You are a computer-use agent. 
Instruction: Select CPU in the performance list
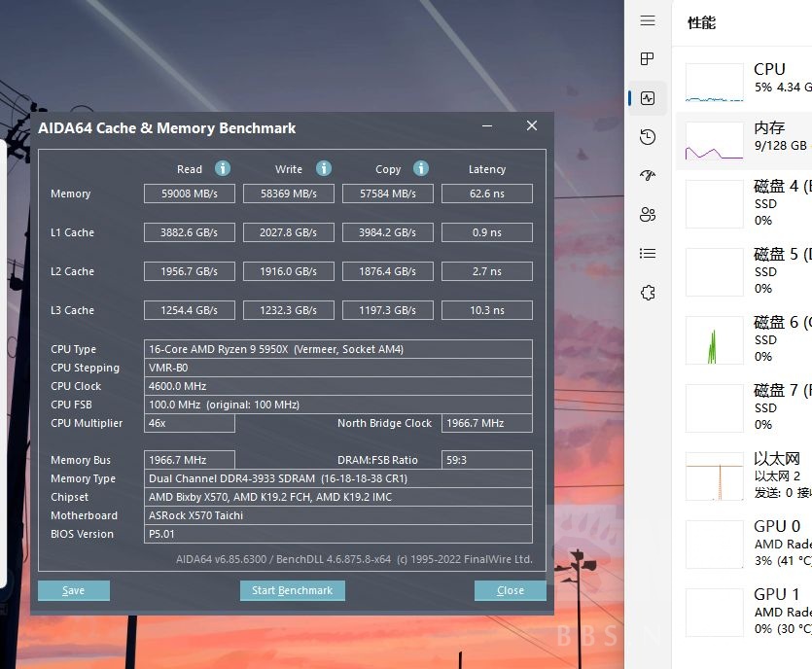744,83
